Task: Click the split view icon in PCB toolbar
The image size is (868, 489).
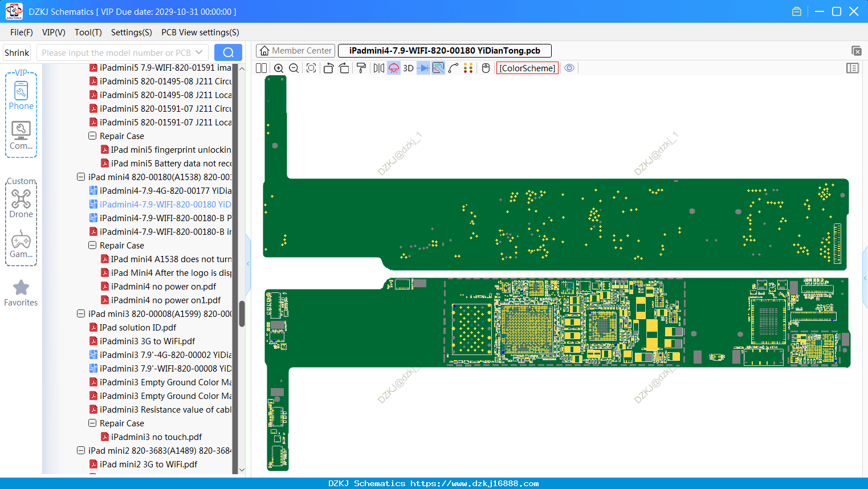Action: [x=261, y=68]
